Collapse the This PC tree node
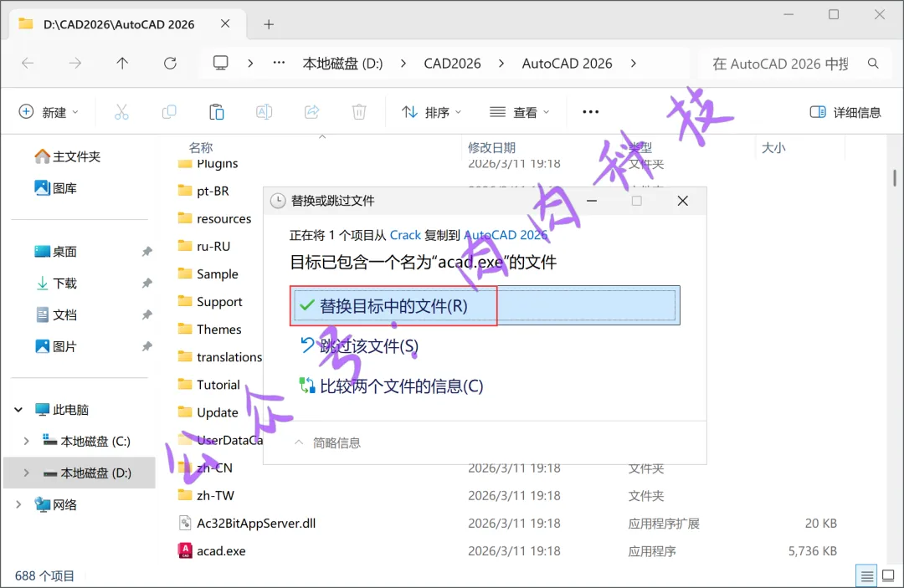The height and width of the screenshot is (588, 904). click(x=18, y=410)
